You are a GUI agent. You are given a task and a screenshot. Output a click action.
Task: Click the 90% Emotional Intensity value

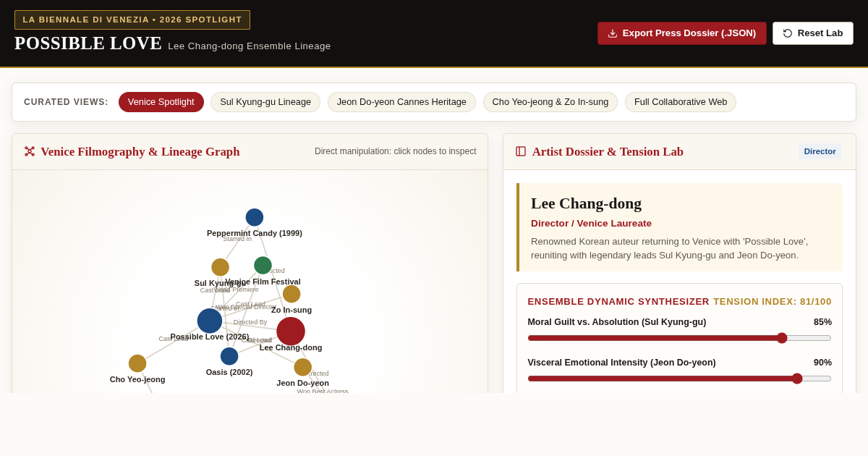pos(822,363)
